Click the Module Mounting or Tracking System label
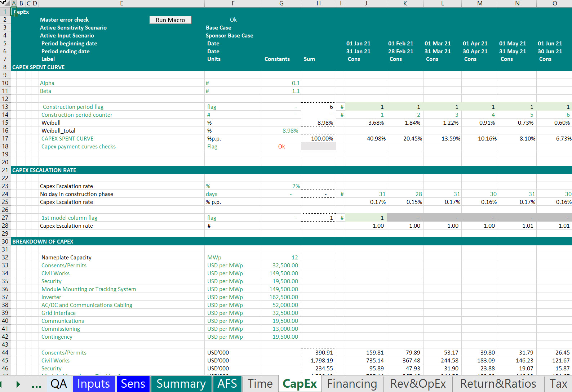Screen dimensions: 572x392 point(89,289)
